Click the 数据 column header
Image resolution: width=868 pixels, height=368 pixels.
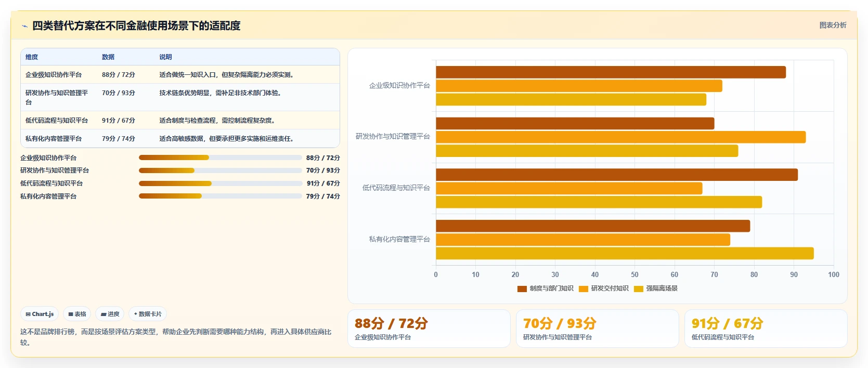pyautogui.click(x=108, y=57)
